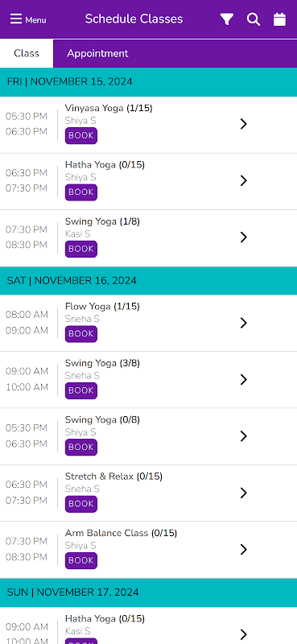The width and height of the screenshot is (297, 644).
Task: Open the calendar icon in header
Action: [x=280, y=19]
